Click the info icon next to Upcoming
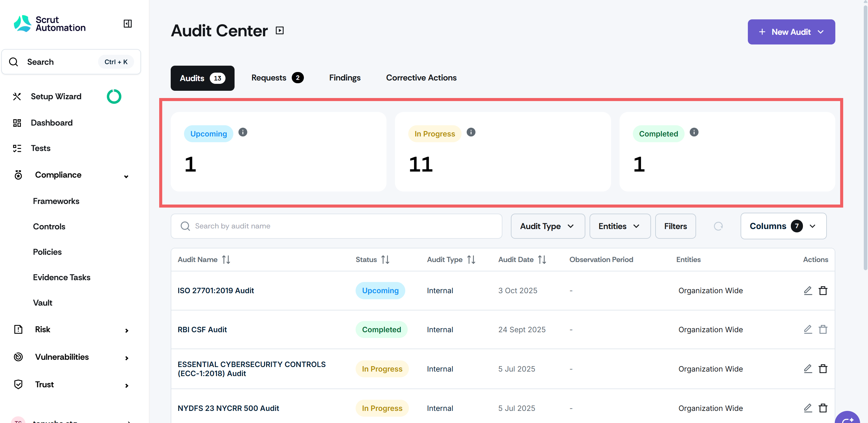The image size is (868, 423). click(x=243, y=132)
